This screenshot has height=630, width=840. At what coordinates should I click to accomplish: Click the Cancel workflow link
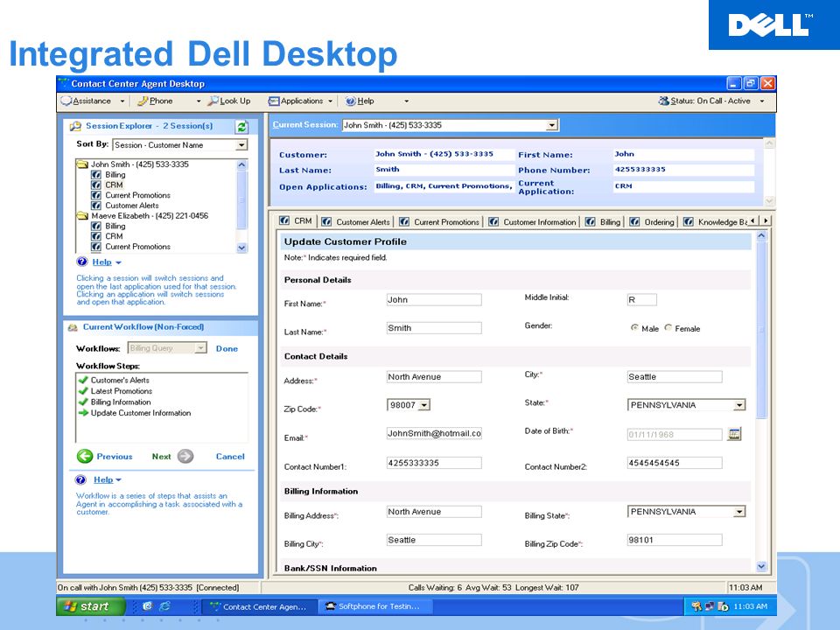point(230,457)
